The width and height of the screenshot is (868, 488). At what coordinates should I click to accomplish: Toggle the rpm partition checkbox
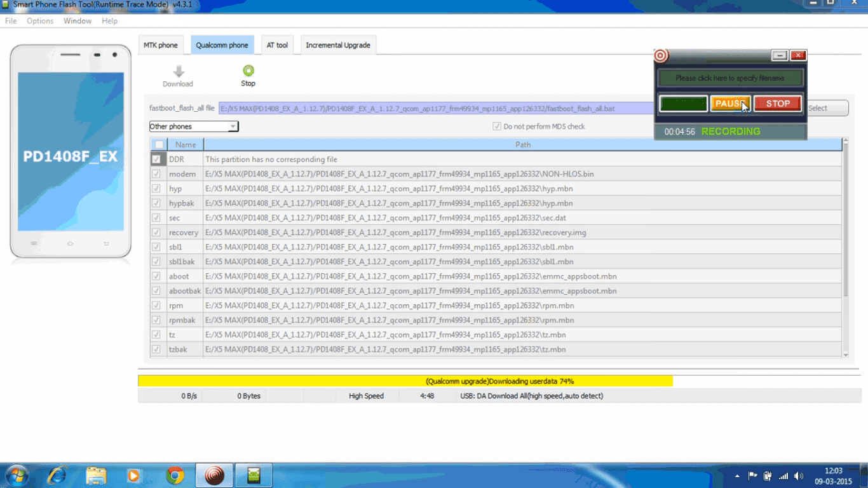pyautogui.click(x=156, y=306)
